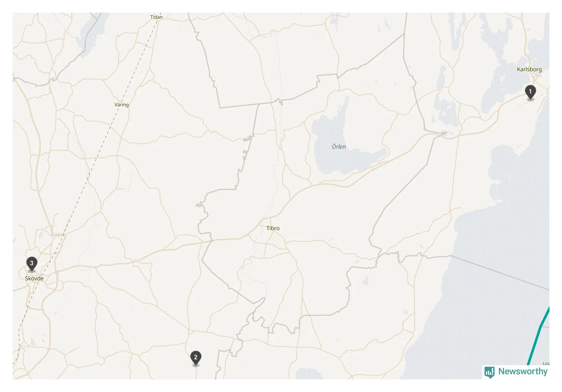Click map marker number 1 near Karlsborg
Image resolution: width=562 pixels, height=392 pixels.
[530, 92]
